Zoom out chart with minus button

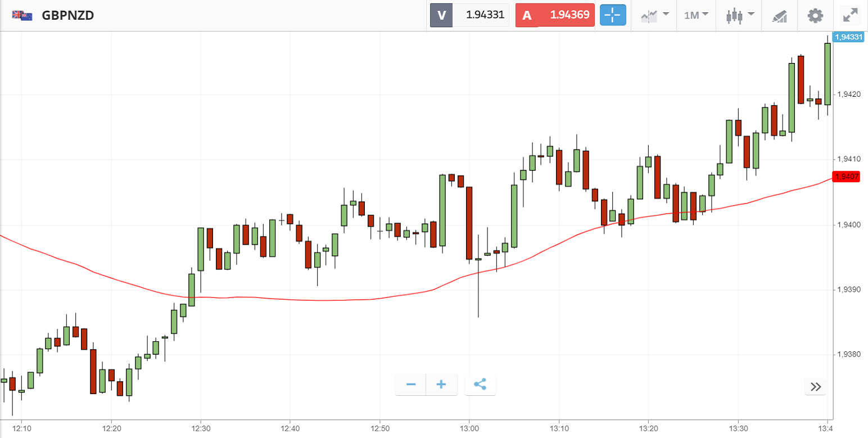411,385
